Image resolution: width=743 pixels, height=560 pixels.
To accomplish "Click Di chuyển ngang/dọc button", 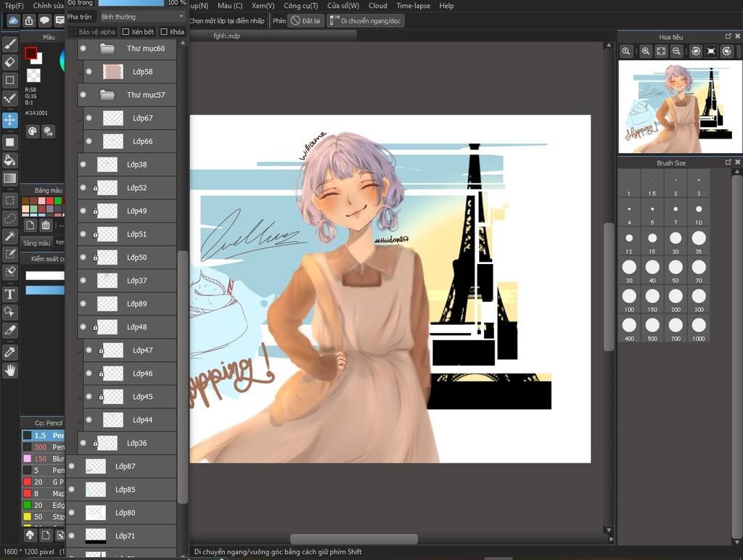I will click(366, 21).
